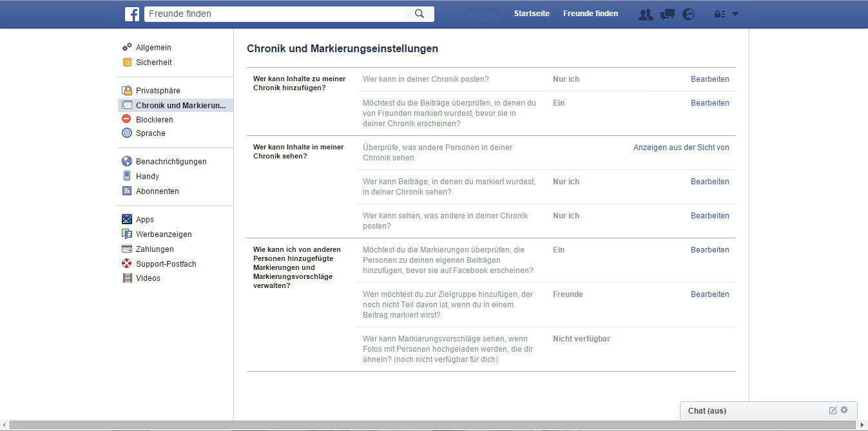Edit tag review for your own posts
Screen dimensions: 868x431
pos(709,250)
